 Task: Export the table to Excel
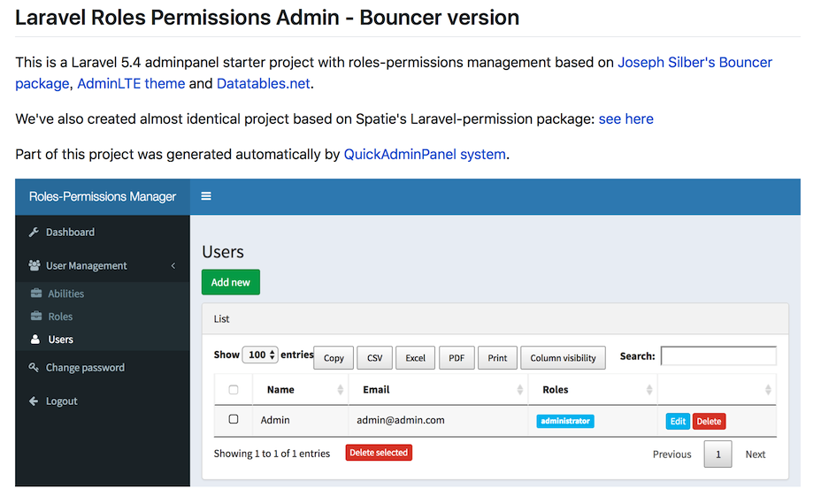415,358
